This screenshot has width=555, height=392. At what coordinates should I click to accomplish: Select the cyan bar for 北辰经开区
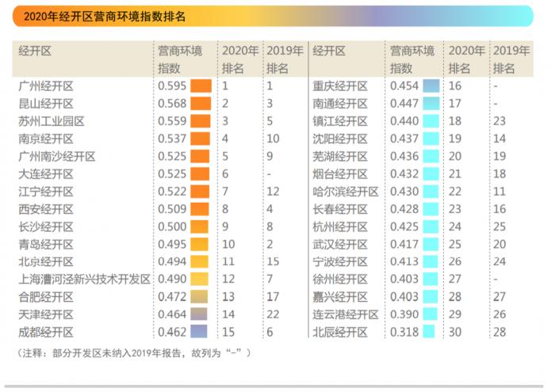click(x=431, y=332)
